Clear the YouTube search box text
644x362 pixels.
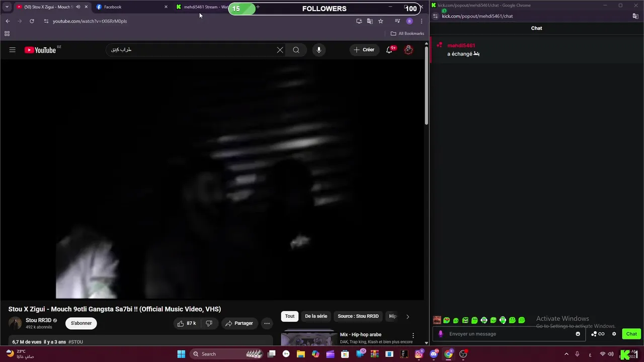(x=280, y=50)
